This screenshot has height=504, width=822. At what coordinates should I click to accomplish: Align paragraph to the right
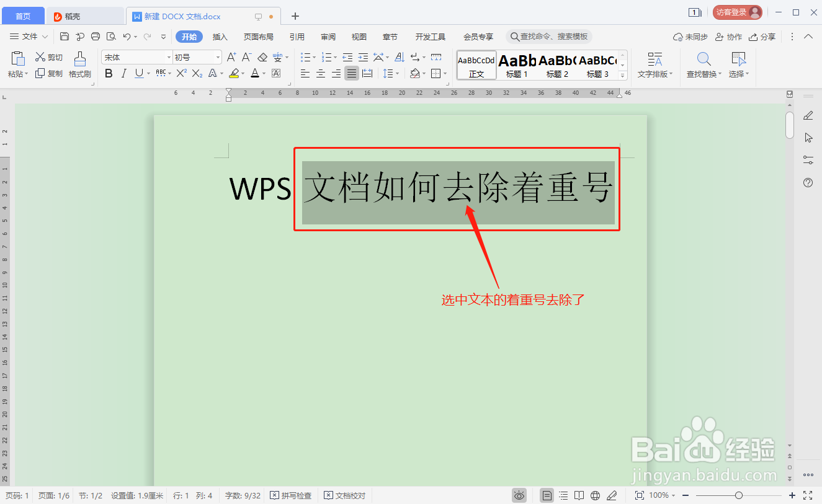[336, 73]
